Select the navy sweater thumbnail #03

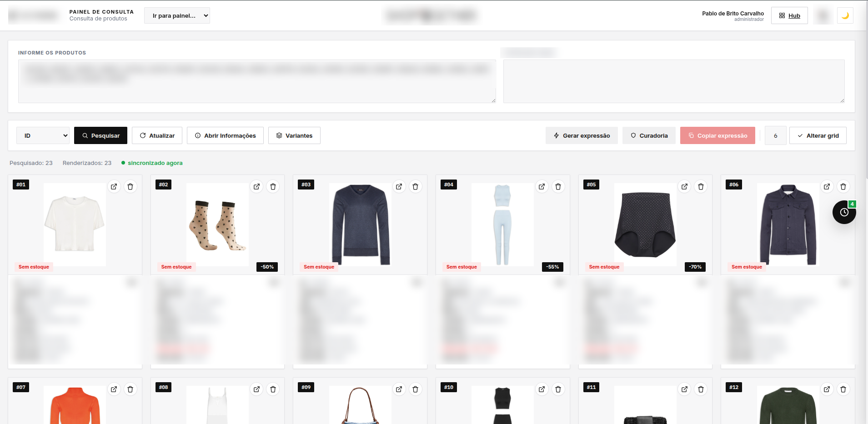pyautogui.click(x=360, y=224)
